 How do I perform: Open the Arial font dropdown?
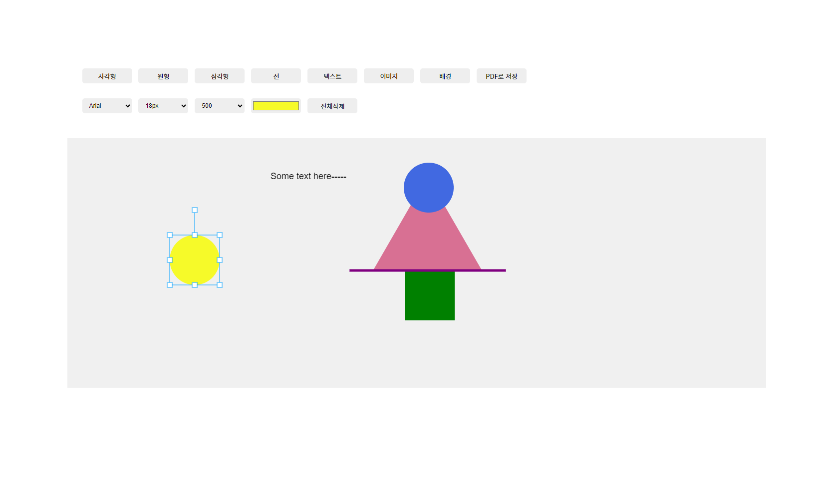(107, 106)
